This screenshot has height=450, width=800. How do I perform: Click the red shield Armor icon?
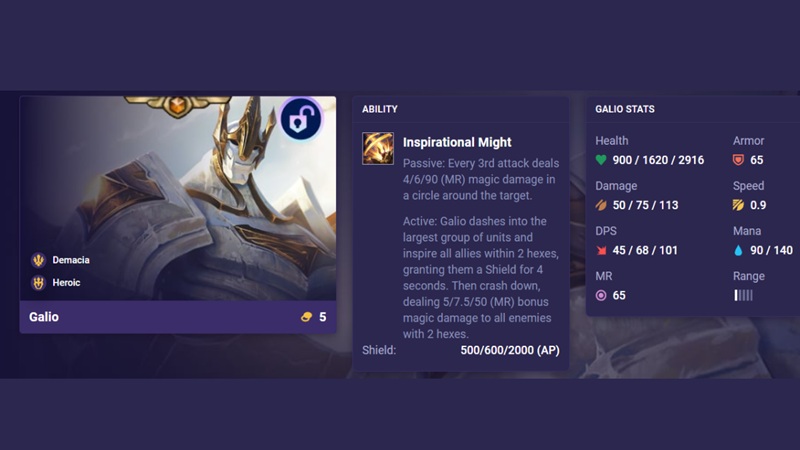(738, 160)
